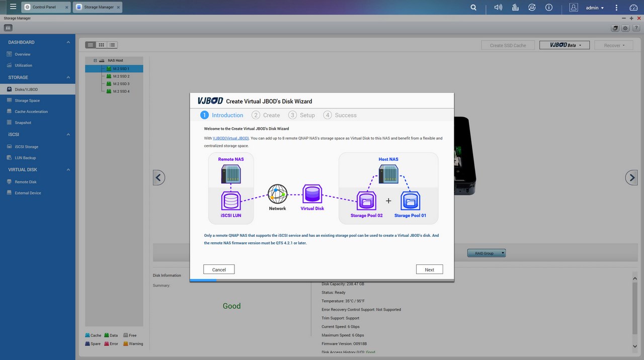Collapse the NAS Host tree node

pos(95,60)
